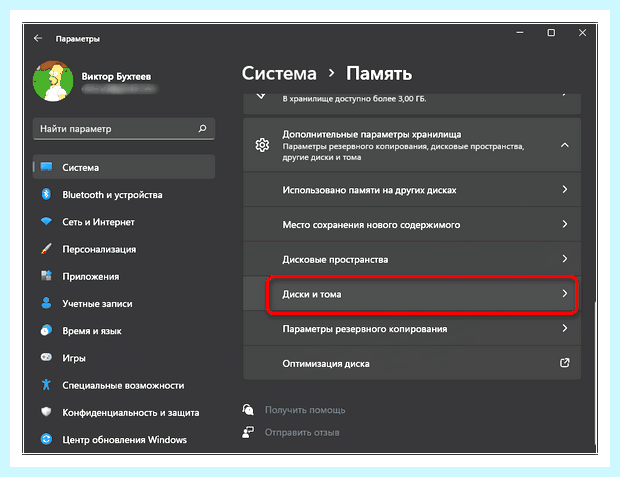This screenshot has width=620, height=477.
Task: Open Время и язык label
Action: (x=92, y=331)
